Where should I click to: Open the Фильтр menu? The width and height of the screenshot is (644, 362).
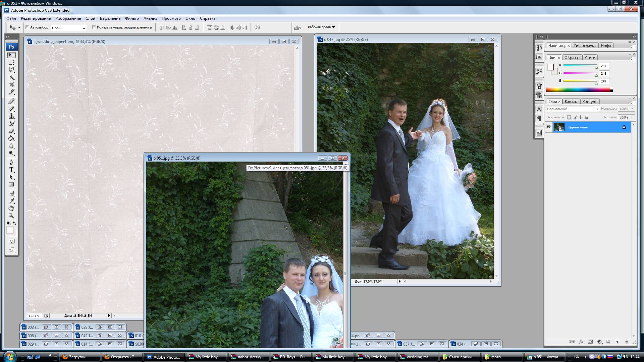(x=132, y=18)
